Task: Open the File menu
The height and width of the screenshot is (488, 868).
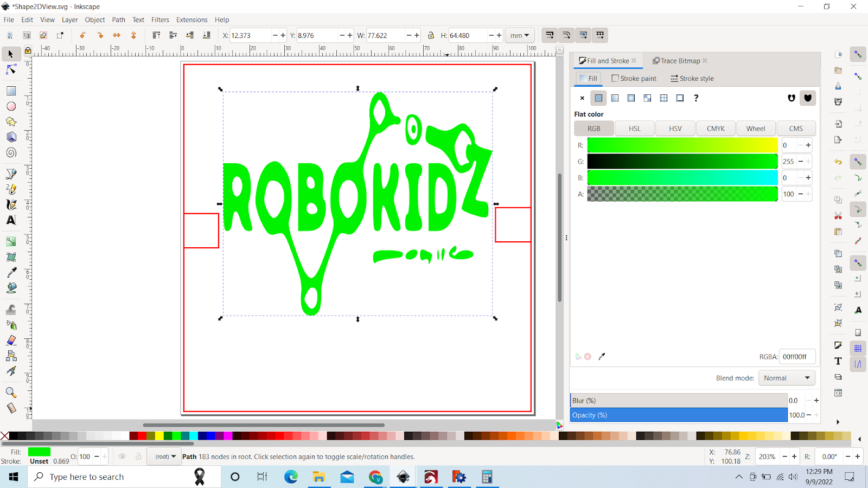Action: (9, 20)
